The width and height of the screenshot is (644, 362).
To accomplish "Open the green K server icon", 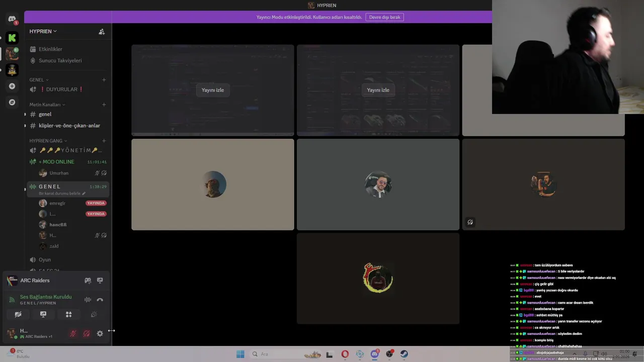I will coord(12,38).
